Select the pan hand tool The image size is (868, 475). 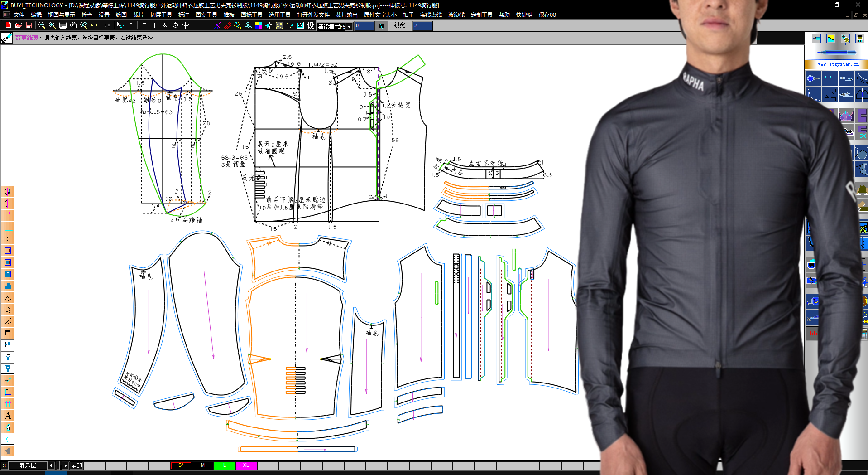tap(73, 25)
